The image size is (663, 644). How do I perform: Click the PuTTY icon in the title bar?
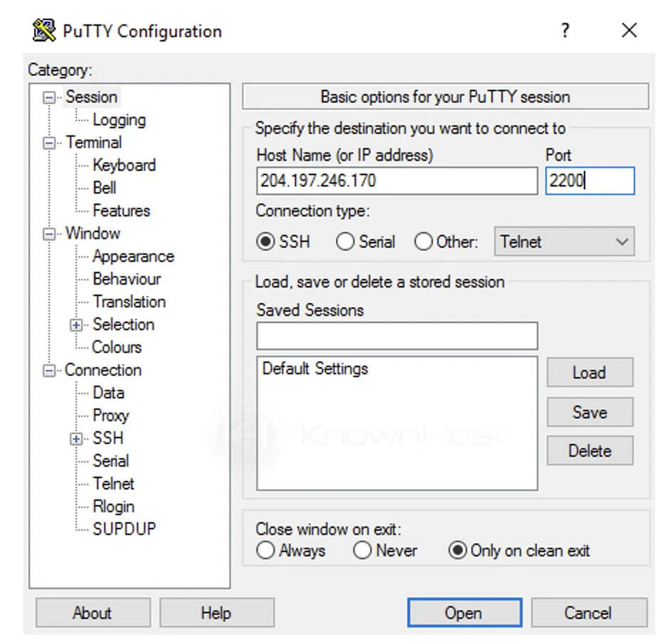[43, 30]
